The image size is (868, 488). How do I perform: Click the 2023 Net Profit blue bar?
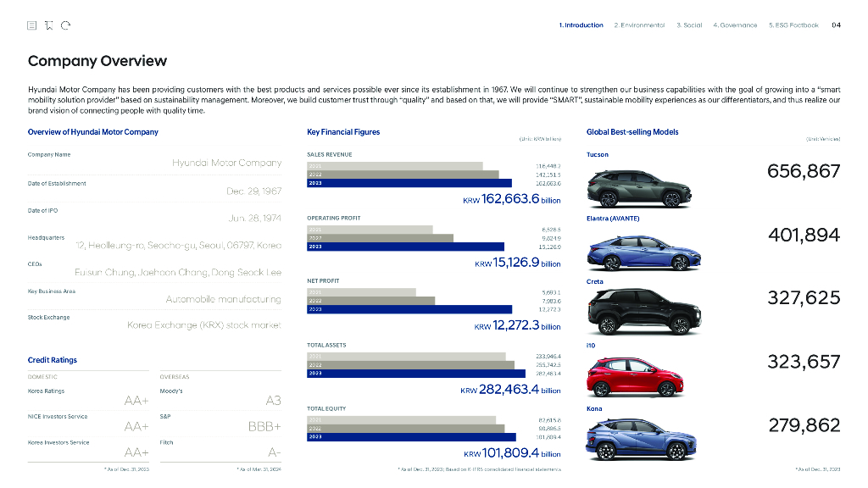tap(409, 309)
